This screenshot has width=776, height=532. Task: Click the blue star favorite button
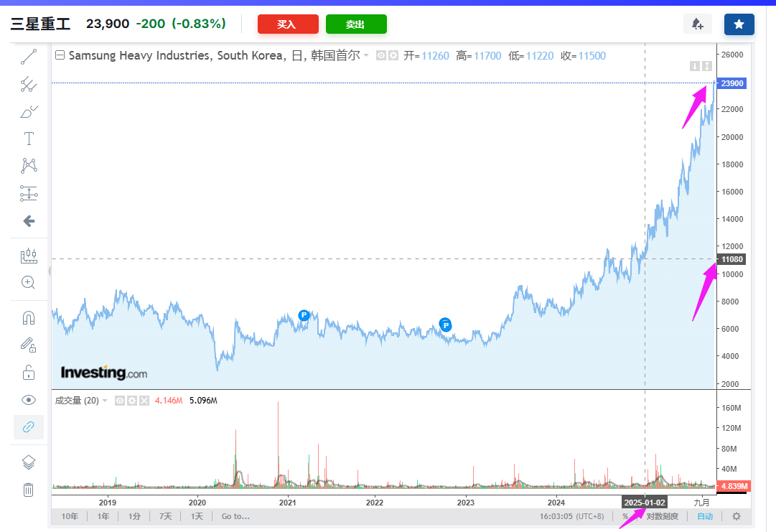point(739,24)
